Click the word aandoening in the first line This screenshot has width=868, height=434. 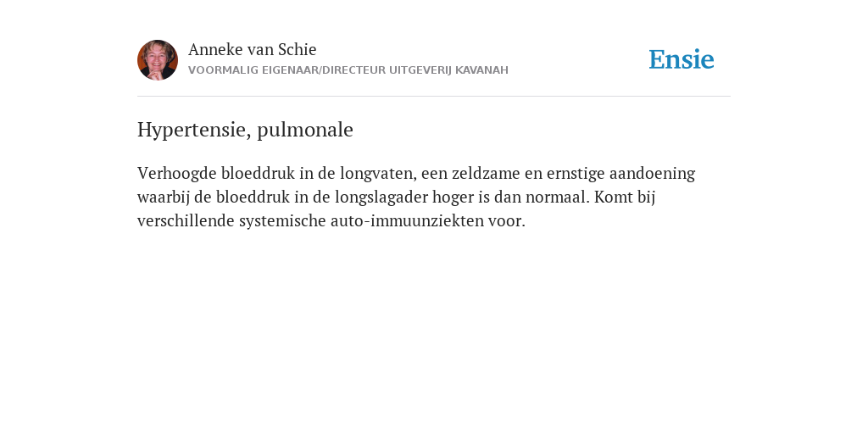pyautogui.click(x=652, y=173)
